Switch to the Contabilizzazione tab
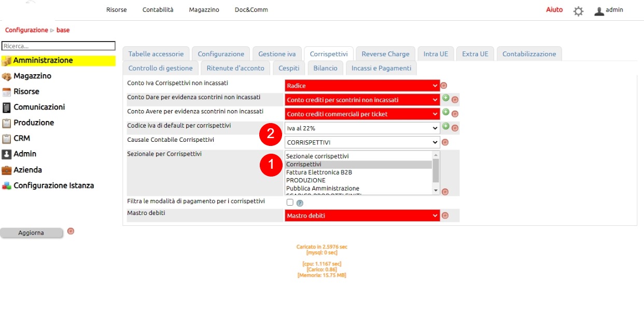 (529, 54)
